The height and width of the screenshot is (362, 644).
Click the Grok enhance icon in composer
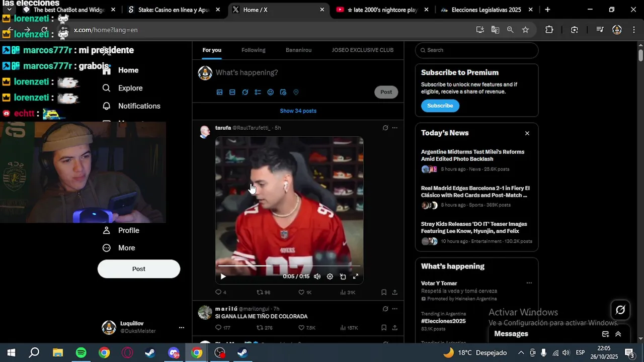click(x=245, y=92)
